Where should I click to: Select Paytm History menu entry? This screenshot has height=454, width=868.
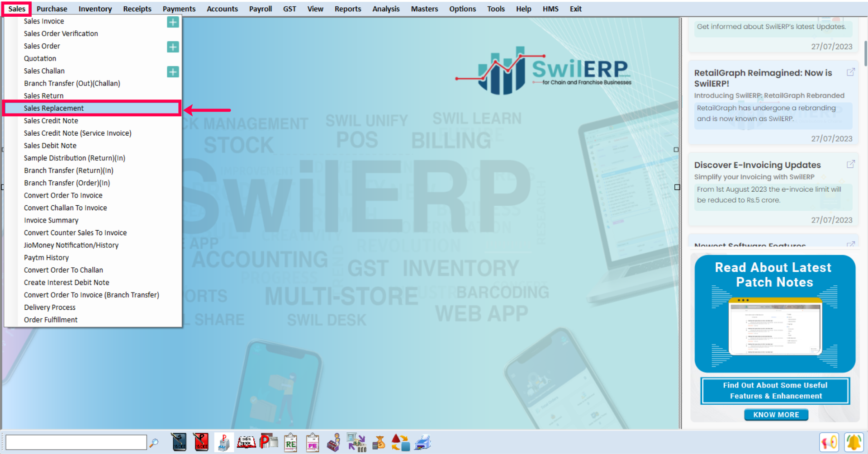coord(92,257)
